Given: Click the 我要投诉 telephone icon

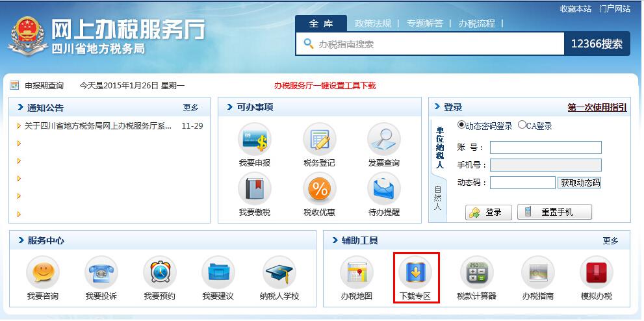Looking at the screenshot, I should (101, 272).
